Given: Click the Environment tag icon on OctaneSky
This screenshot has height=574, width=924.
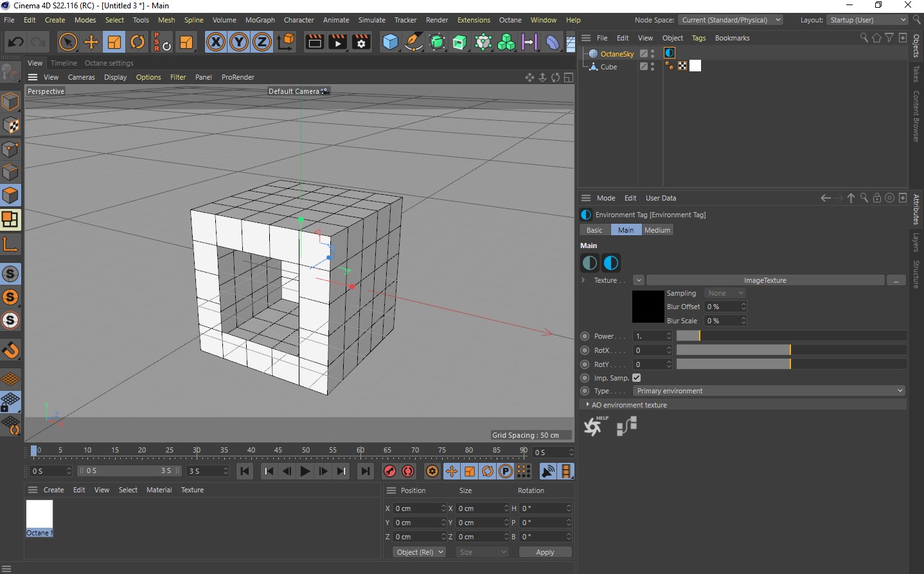Looking at the screenshot, I should 670,53.
